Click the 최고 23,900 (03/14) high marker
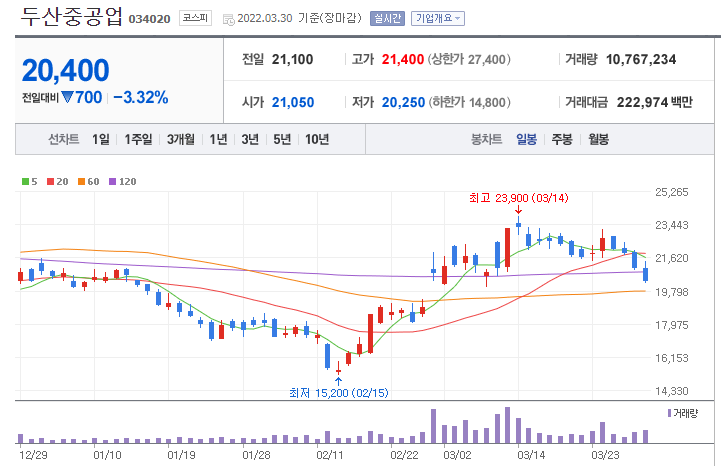 point(518,198)
